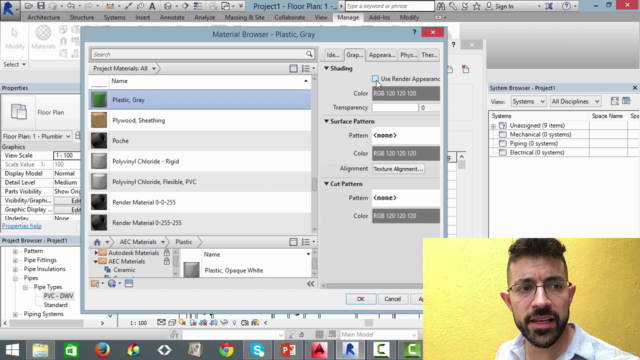Open Skype from taskbar

click(x=258, y=350)
